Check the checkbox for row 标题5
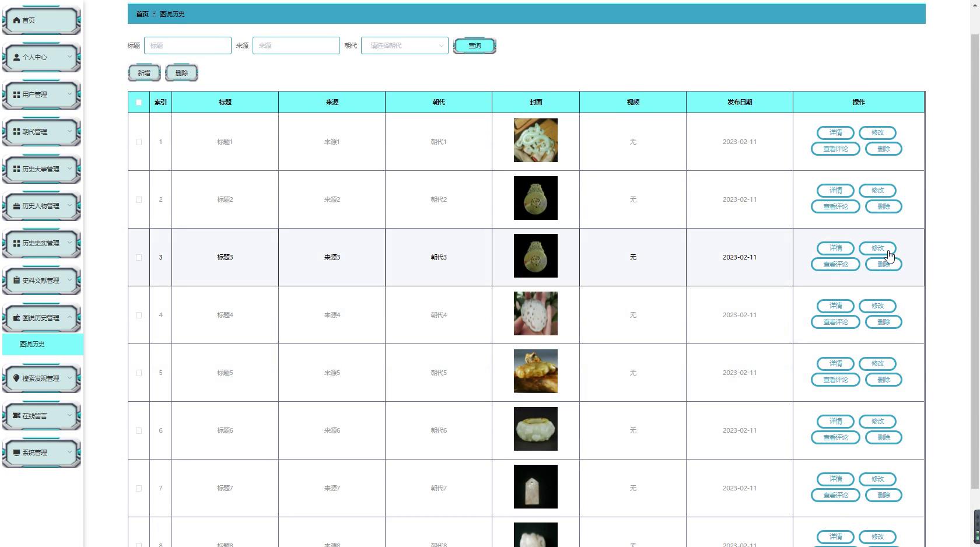The height and width of the screenshot is (547, 980). pos(139,373)
